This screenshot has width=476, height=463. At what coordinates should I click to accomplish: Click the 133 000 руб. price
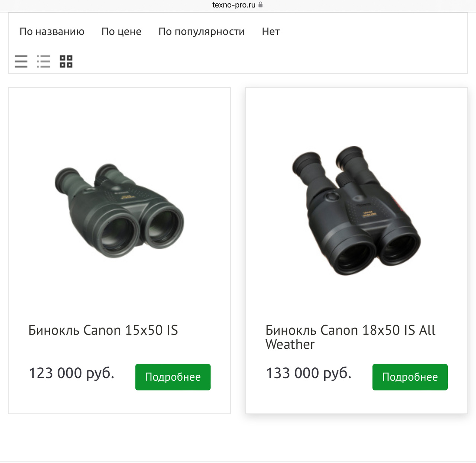309,373
